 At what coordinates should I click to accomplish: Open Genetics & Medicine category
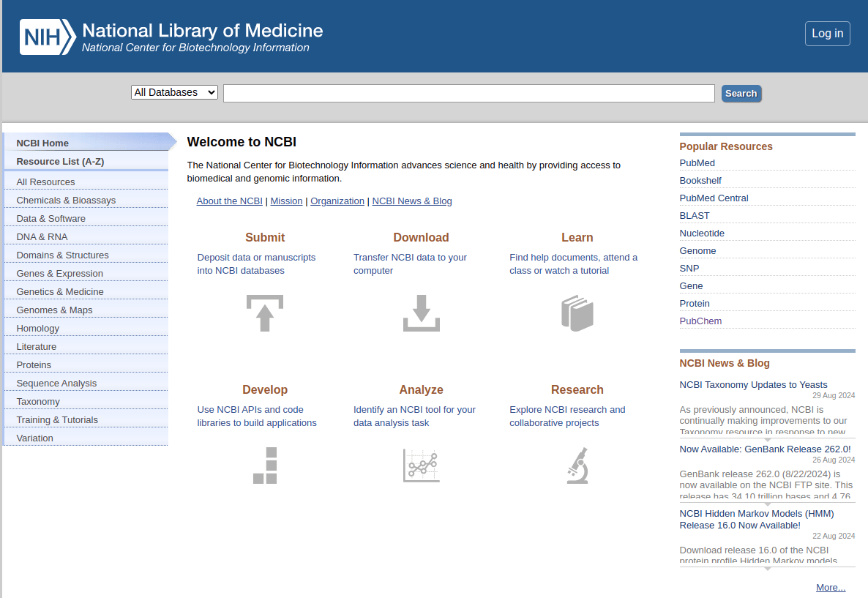86,291
